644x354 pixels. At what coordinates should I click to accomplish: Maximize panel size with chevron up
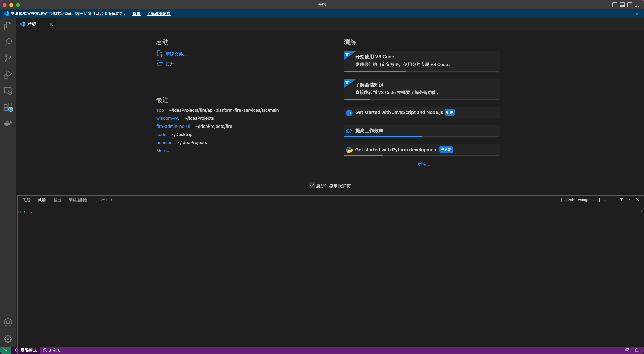[630, 200]
